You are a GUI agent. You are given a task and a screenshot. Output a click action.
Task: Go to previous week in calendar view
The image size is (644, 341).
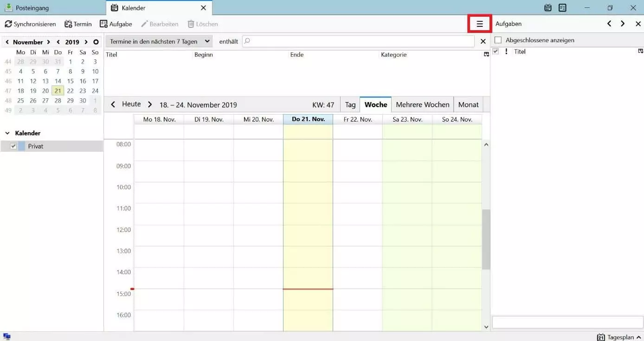pyautogui.click(x=113, y=104)
